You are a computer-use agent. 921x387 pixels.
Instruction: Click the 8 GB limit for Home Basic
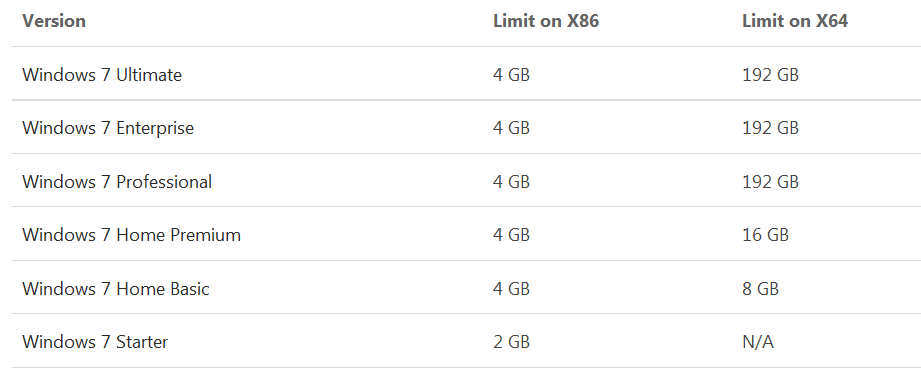[x=760, y=288]
